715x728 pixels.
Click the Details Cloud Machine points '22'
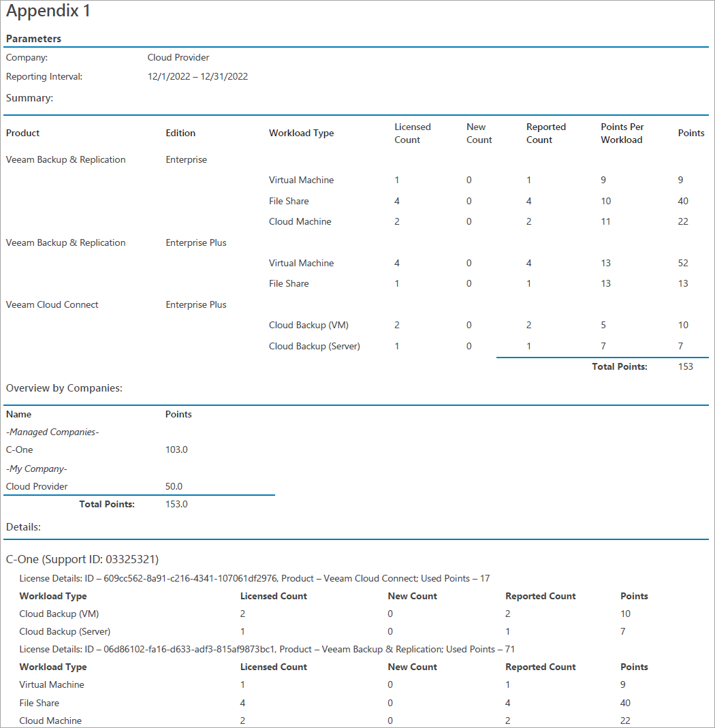click(625, 721)
